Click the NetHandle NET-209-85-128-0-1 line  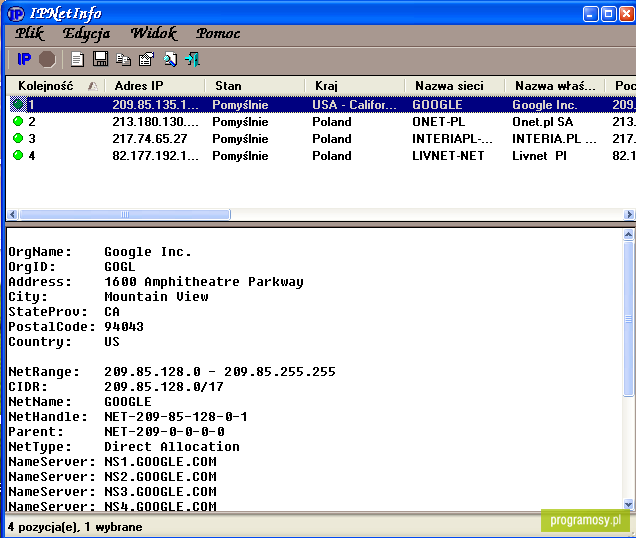tap(128, 417)
